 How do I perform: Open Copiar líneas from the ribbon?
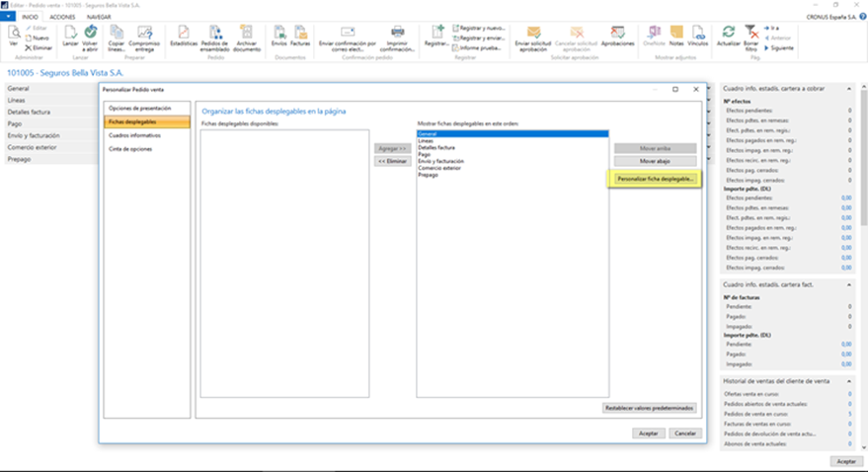[117, 38]
